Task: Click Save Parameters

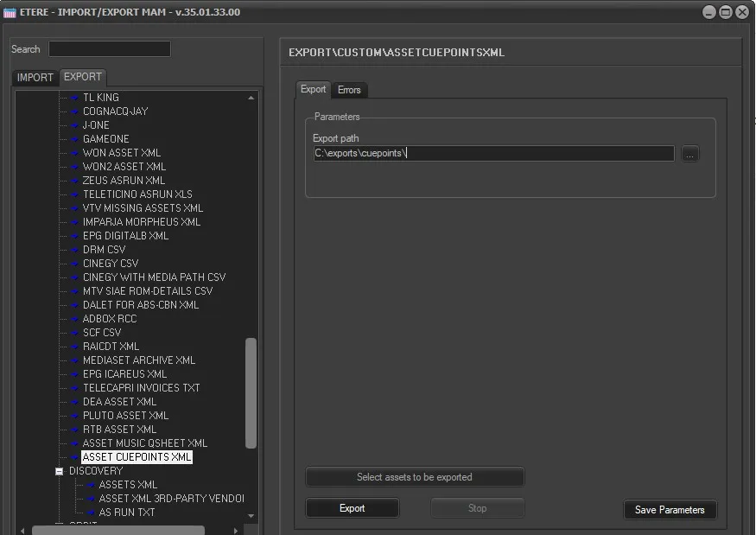Action: click(x=670, y=510)
